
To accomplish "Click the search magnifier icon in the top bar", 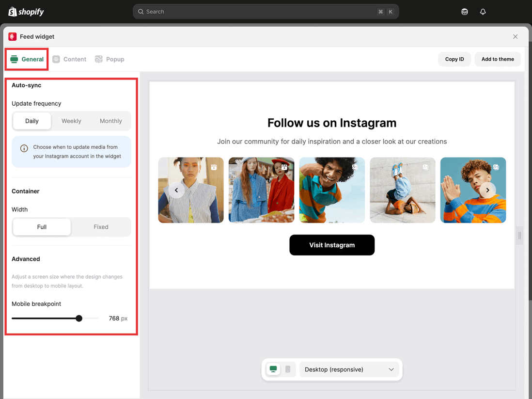I will click(x=141, y=11).
